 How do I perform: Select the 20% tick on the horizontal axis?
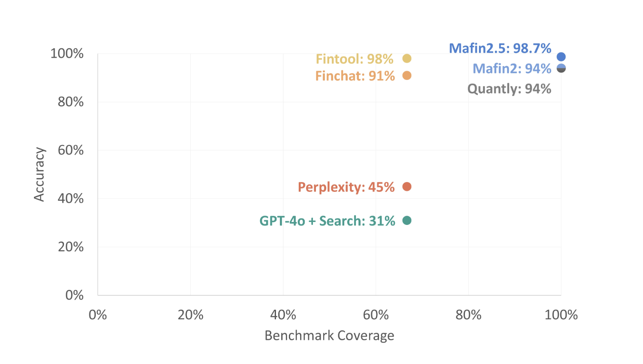[x=190, y=315]
